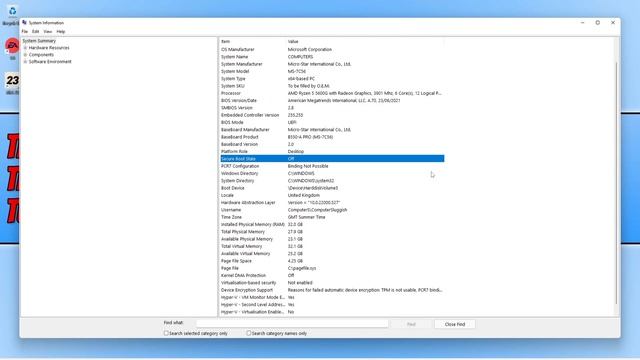Expand the Software Environment node
Screen dimensions: 640x360
25,62
